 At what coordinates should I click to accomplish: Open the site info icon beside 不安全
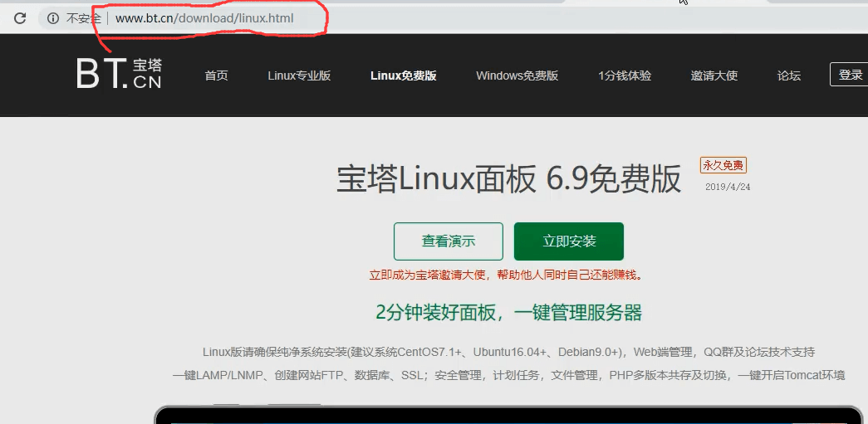click(53, 19)
